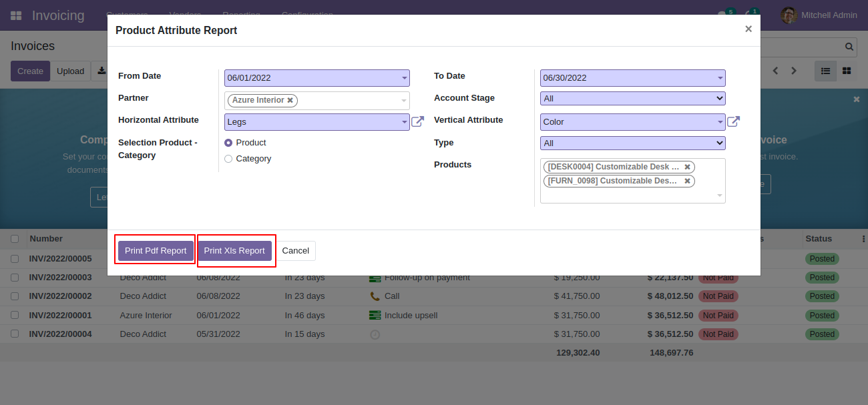This screenshot has height=405, width=868.
Task: Click the download icon beside Upload
Action: tap(101, 71)
